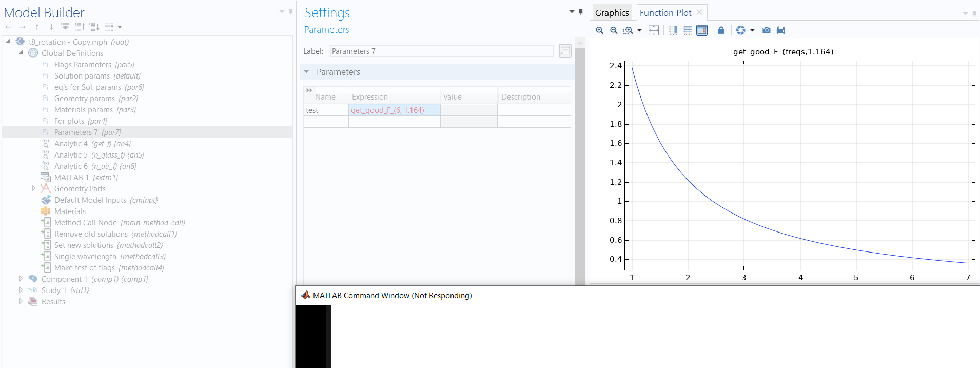This screenshot has height=368, width=980.
Task: Click the Label field containing Parameters 7
Action: click(x=441, y=51)
